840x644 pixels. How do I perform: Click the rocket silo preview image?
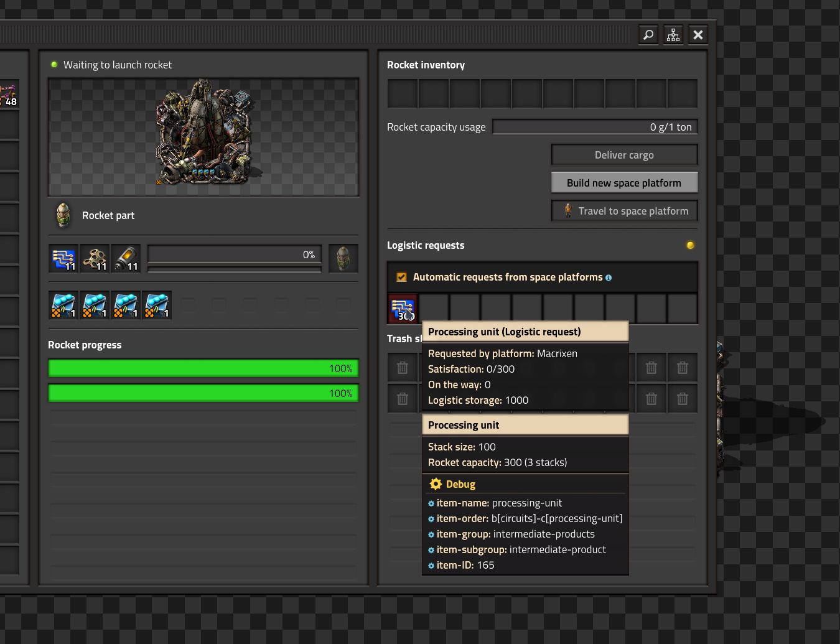[203, 137]
